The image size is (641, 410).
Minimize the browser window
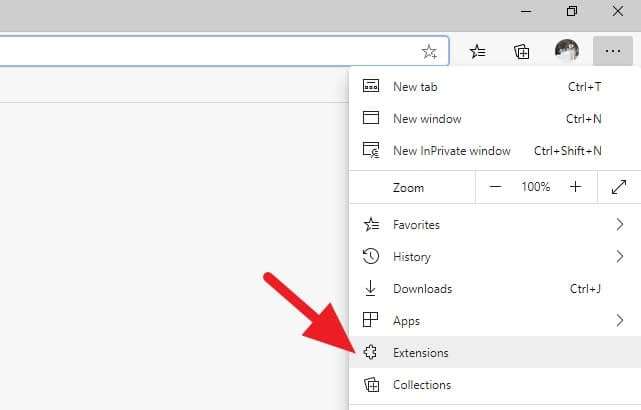[526, 11]
